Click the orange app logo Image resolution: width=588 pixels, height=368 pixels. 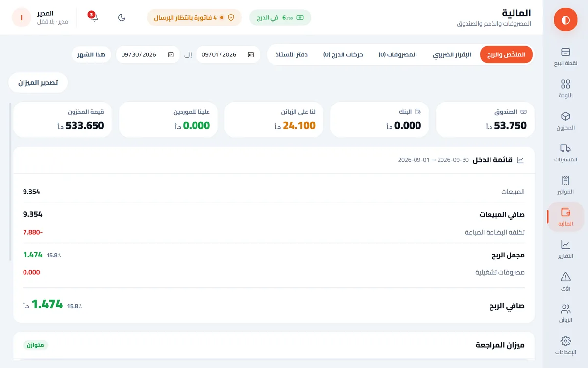click(x=565, y=20)
